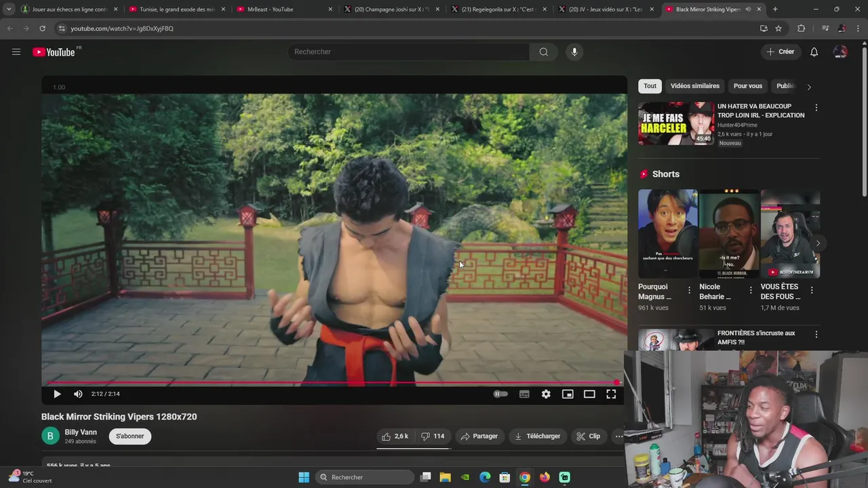This screenshot has width=868, height=488.
Task: Go back in browser history
Action: pyautogui.click(x=9, y=28)
